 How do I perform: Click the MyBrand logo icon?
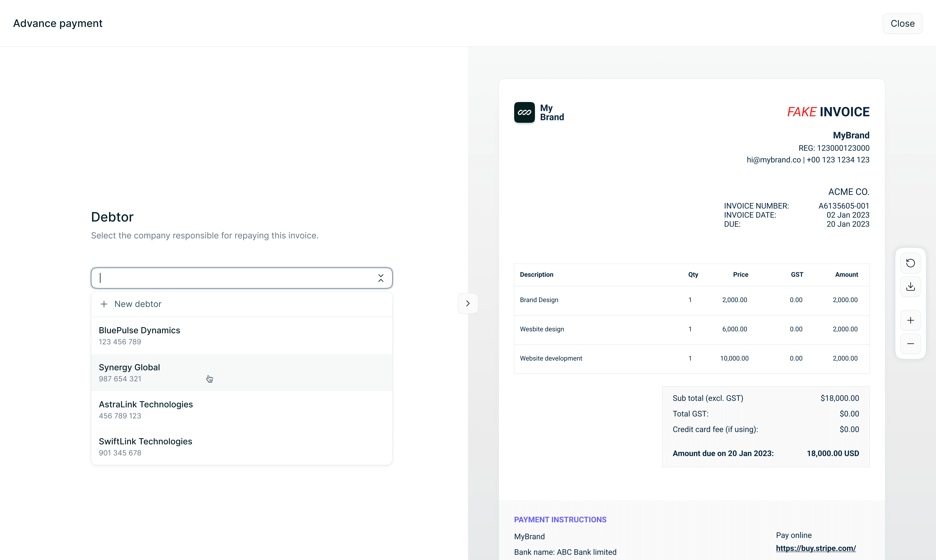524,112
